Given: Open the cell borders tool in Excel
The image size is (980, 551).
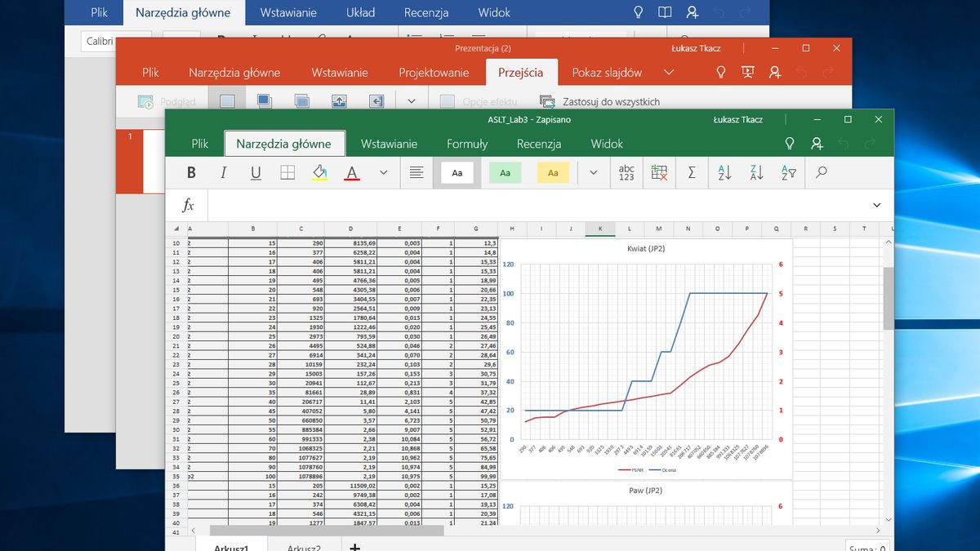Looking at the screenshot, I should [x=287, y=172].
